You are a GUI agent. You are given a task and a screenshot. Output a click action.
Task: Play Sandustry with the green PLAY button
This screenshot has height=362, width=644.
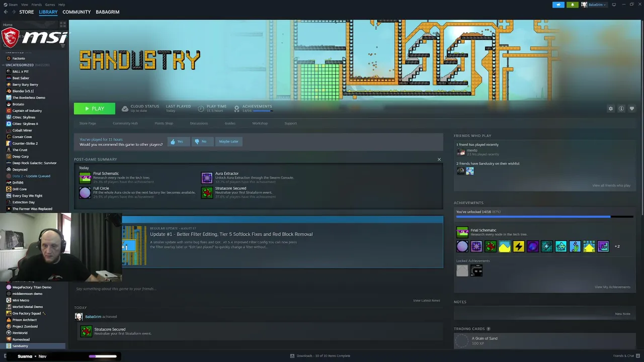pyautogui.click(x=95, y=109)
